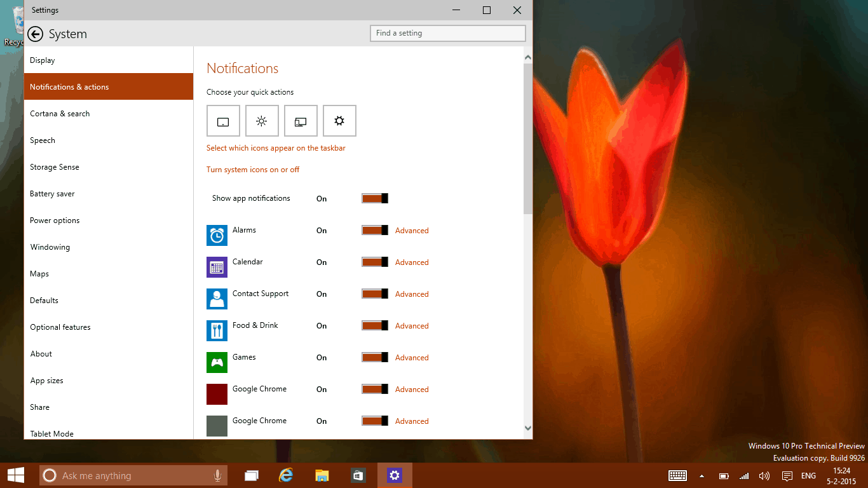This screenshot has height=488, width=868.
Task: Go to Storage Sense in sidebar
Action: click(55, 167)
